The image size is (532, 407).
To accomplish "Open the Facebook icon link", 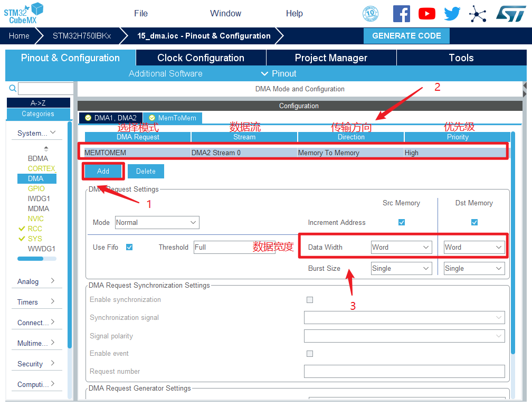I will (401, 14).
